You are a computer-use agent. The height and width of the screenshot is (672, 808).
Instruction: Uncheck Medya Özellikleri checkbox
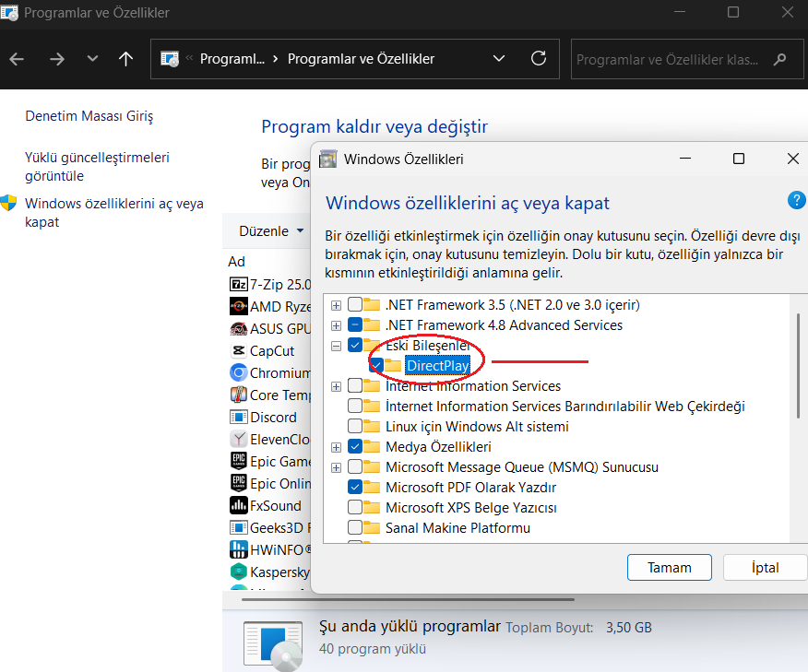[x=355, y=446]
